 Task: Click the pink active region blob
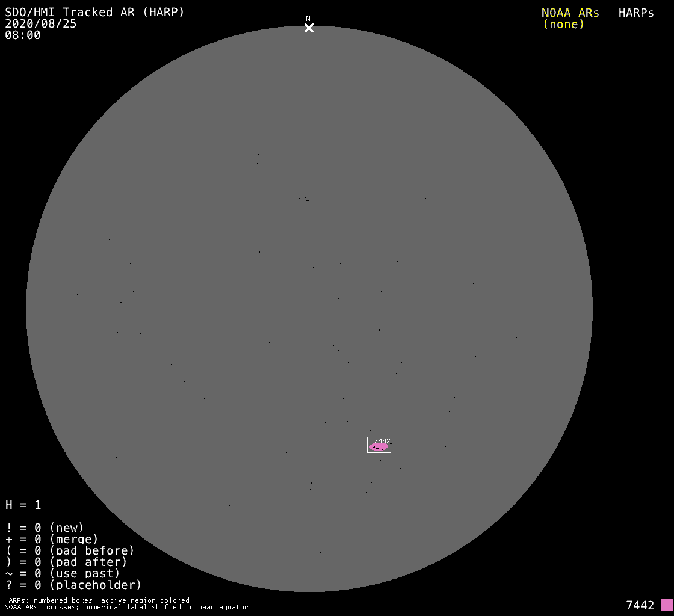tap(379, 447)
